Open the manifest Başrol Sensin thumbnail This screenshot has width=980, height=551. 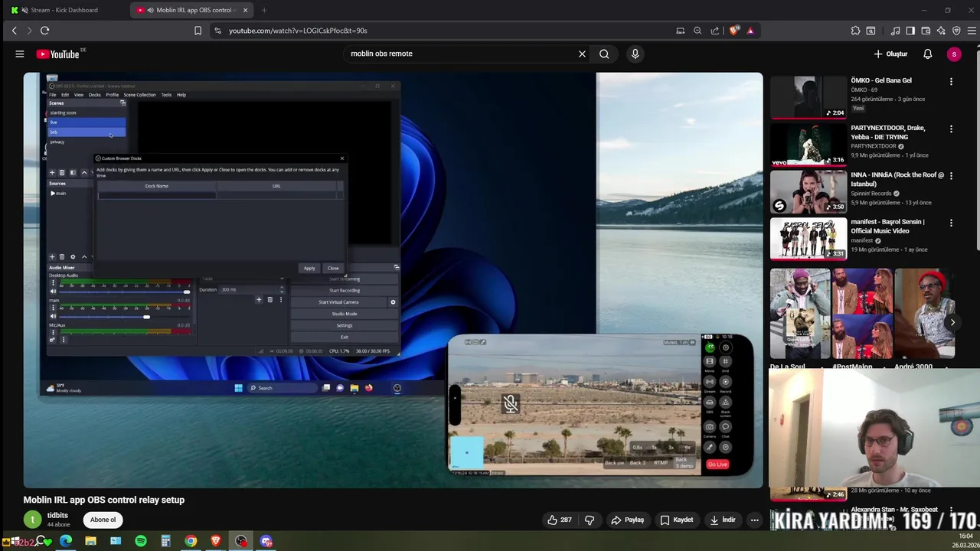808,239
